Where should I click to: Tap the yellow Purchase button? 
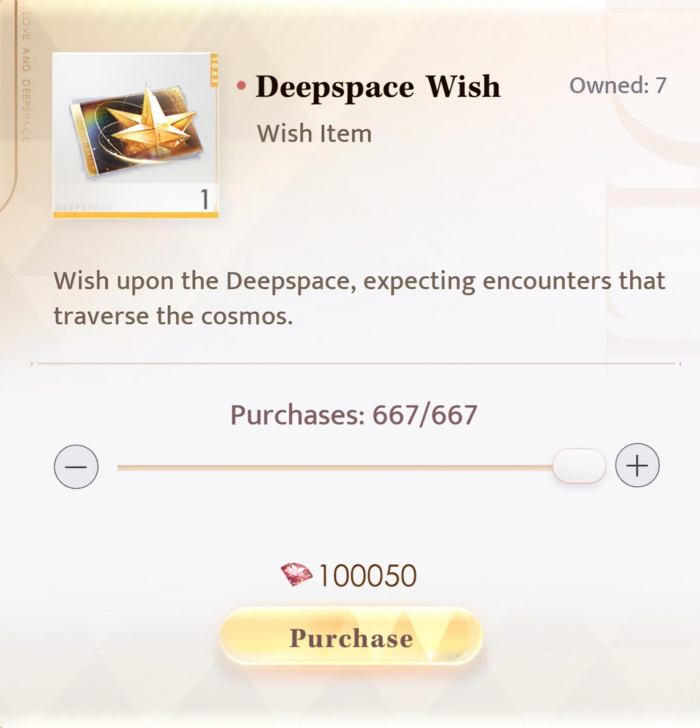click(351, 637)
